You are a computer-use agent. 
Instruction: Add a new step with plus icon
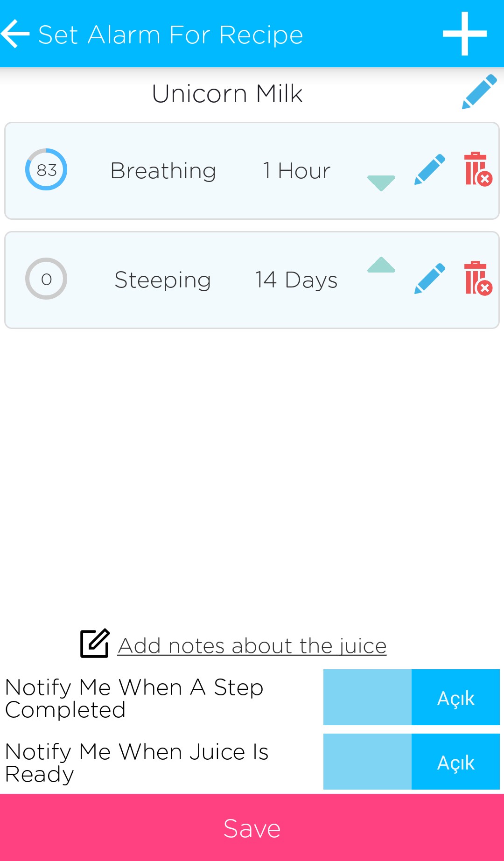tap(464, 34)
